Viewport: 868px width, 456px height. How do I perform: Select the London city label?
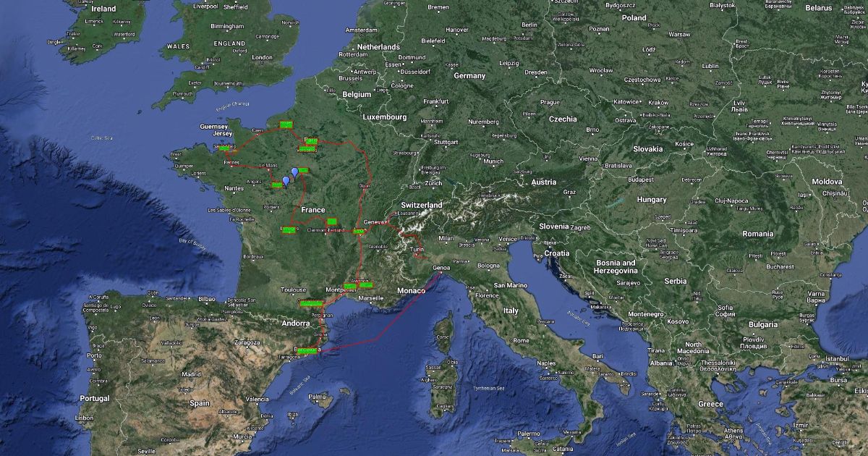262,58
